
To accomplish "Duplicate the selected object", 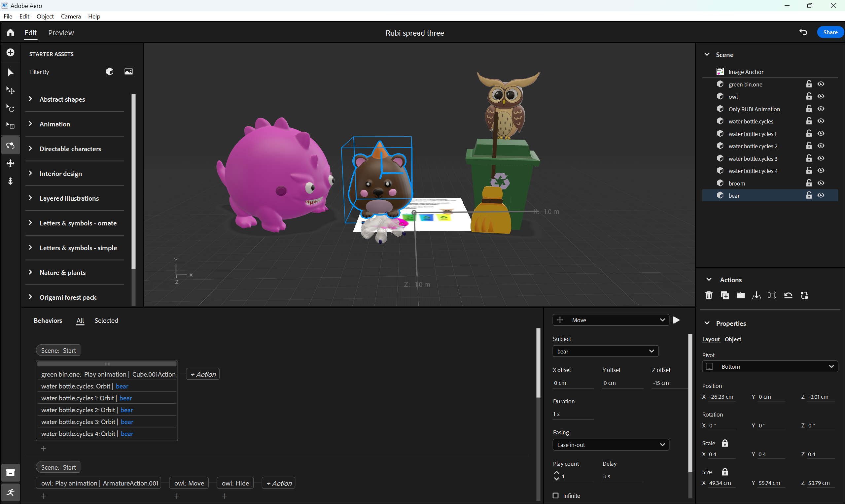I will coord(725,295).
